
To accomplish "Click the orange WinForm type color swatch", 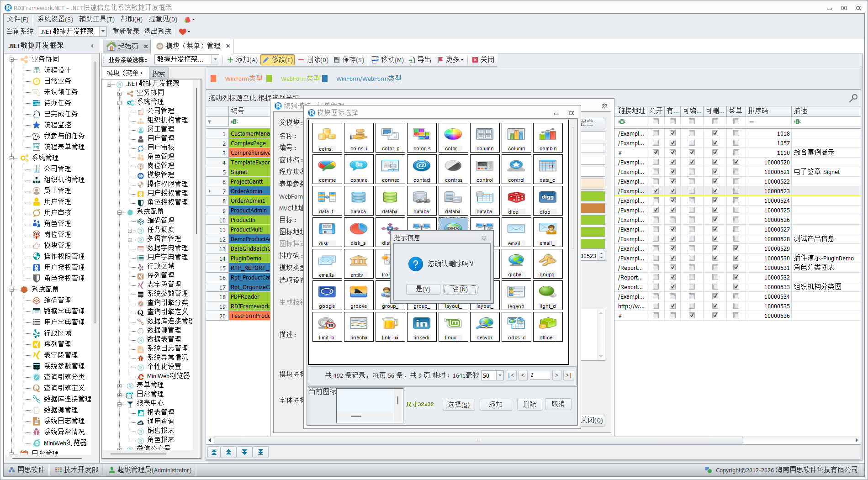I will click(x=213, y=79).
